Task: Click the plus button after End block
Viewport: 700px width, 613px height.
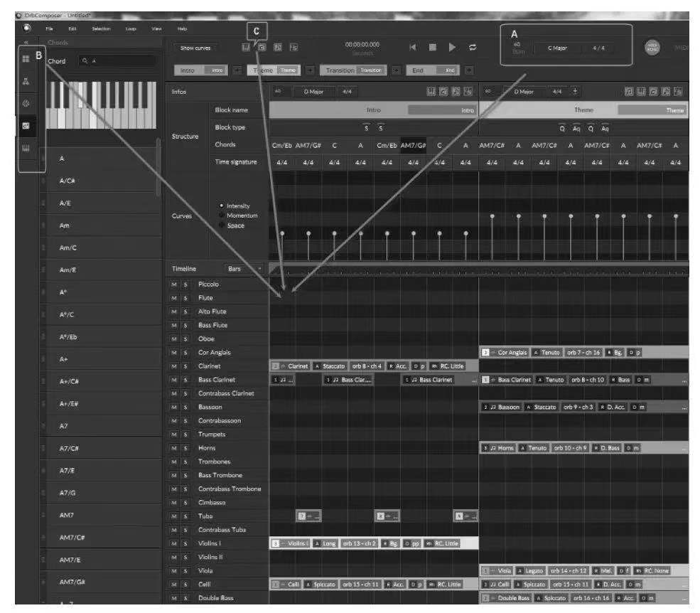Action: 469,70
